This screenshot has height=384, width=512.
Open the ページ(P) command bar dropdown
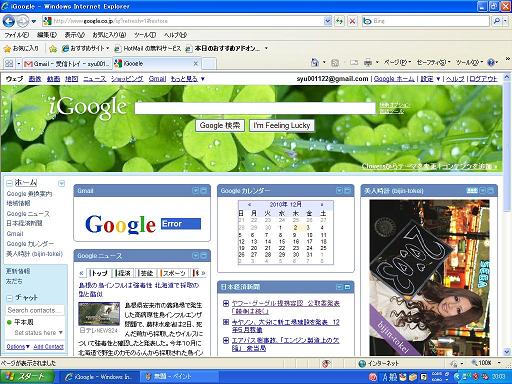point(397,63)
